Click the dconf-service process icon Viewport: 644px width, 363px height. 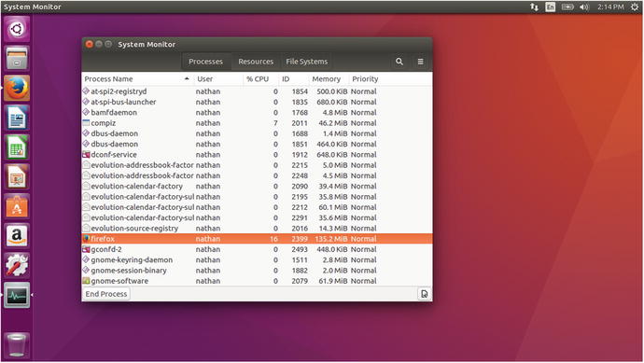[x=86, y=154]
